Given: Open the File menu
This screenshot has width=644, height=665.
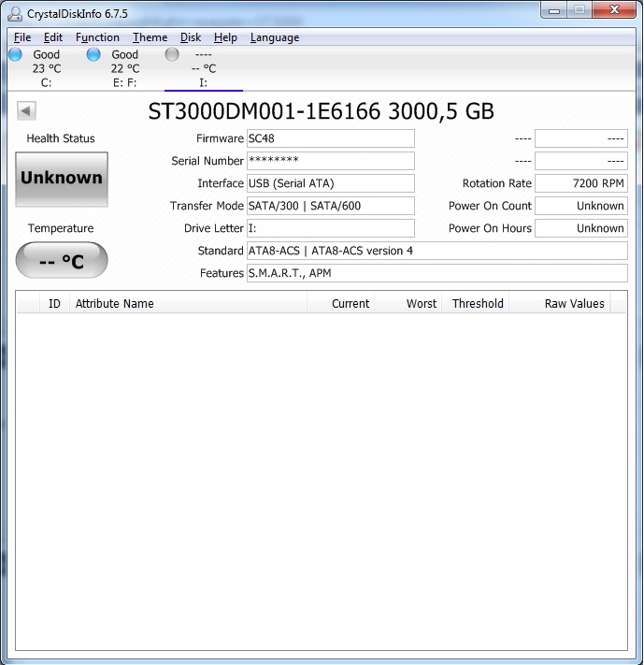Looking at the screenshot, I should [22, 37].
